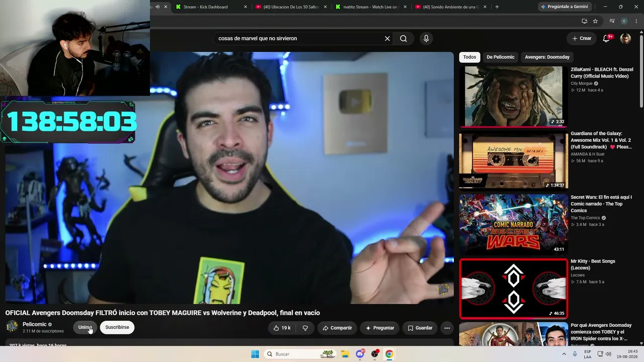This screenshot has width=644, height=362.
Task: Clear the YouTube search query
Action: click(x=387, y=39)
